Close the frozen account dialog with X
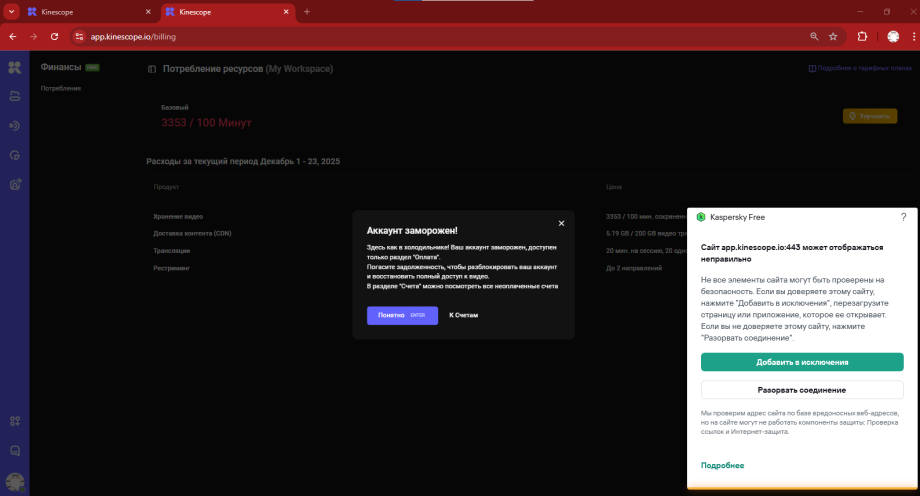The height and width of the screenshot is (496, 920). tap(561, 223)
